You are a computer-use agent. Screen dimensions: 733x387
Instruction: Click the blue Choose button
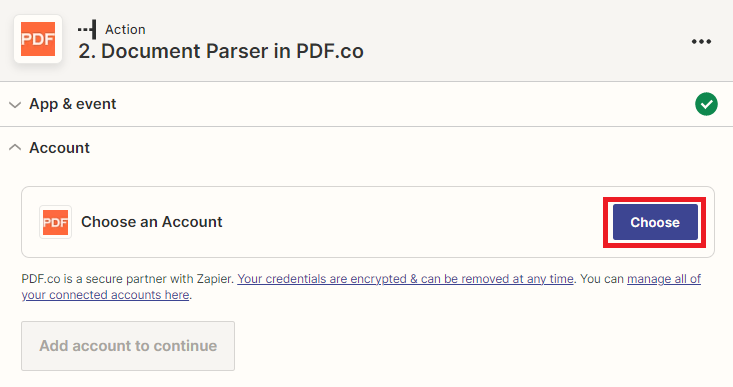655,222
